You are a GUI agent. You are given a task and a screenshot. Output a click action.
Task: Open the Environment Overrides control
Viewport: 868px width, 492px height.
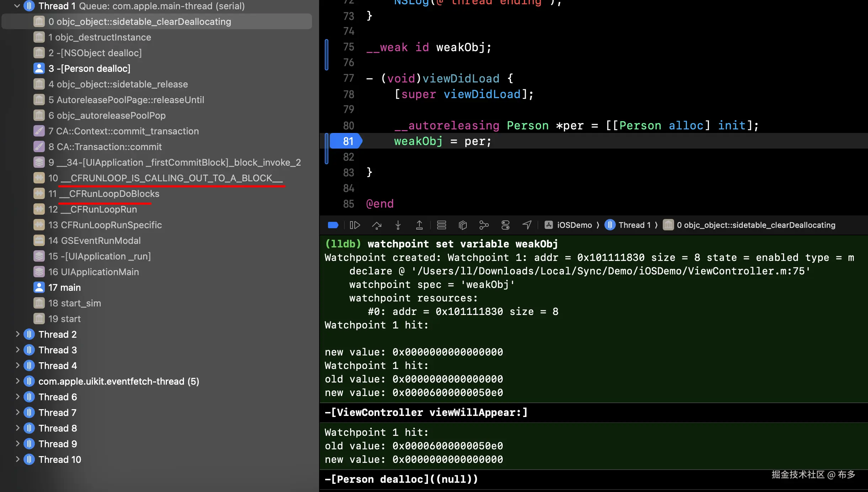click(505, 225)
